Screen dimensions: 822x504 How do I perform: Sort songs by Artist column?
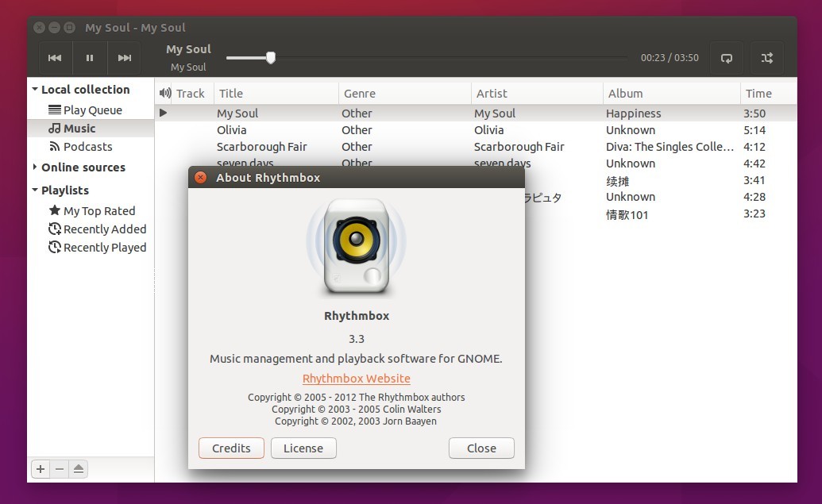(537, 93)
